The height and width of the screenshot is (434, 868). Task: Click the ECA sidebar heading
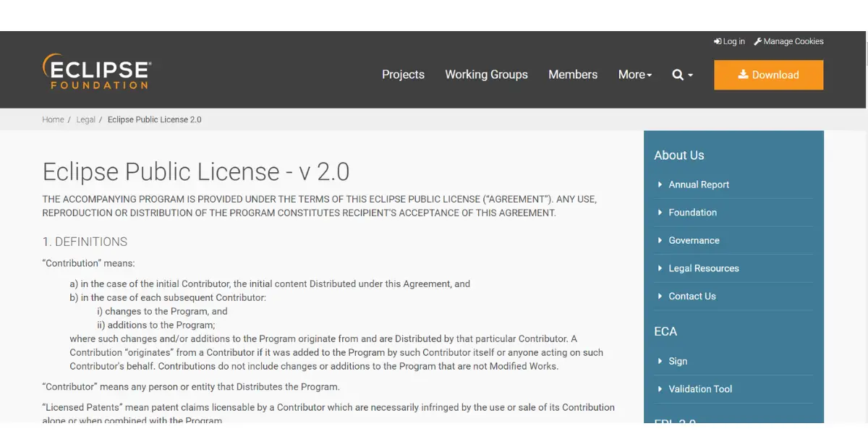(665, 331)
